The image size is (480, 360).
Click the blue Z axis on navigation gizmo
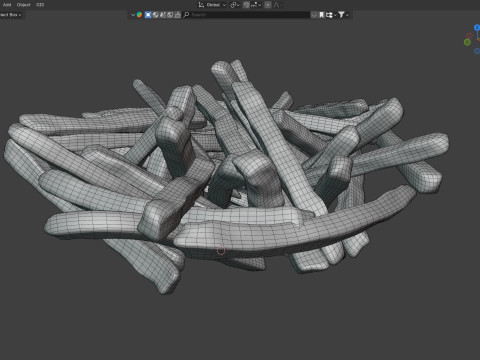(477, 28)
